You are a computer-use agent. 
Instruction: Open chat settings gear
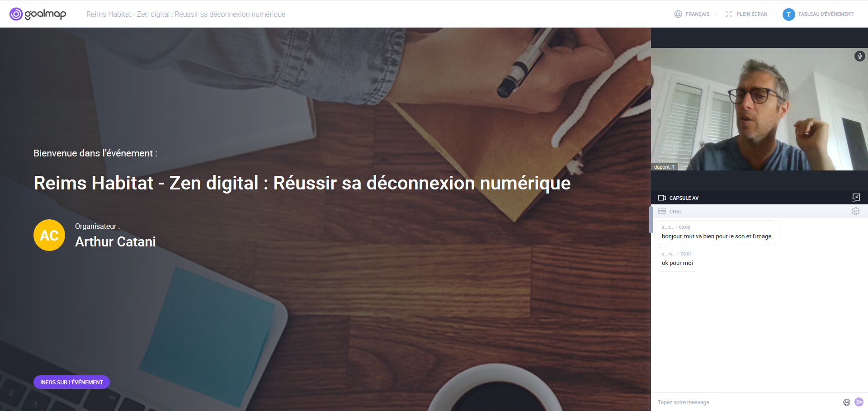[x=855, y=211]
